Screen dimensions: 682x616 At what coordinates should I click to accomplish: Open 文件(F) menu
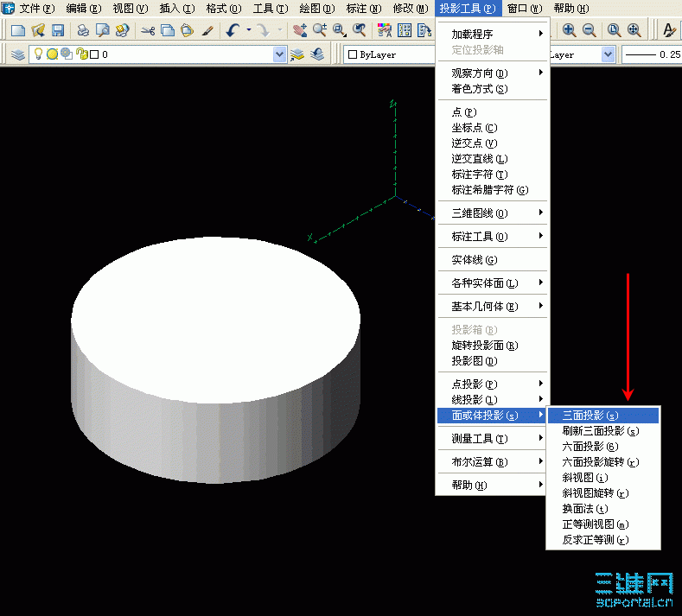[x=37, y=9]
